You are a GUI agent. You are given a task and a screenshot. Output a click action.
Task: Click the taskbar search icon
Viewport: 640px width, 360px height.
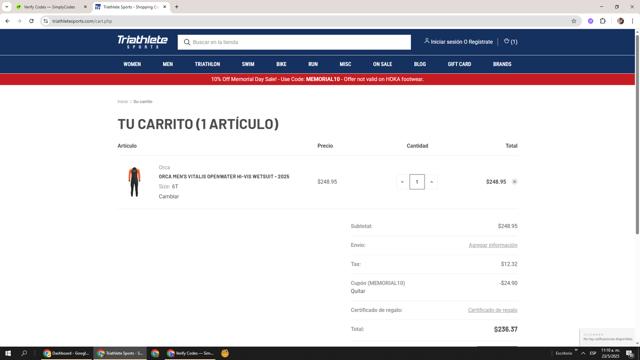tap(24, 353)
